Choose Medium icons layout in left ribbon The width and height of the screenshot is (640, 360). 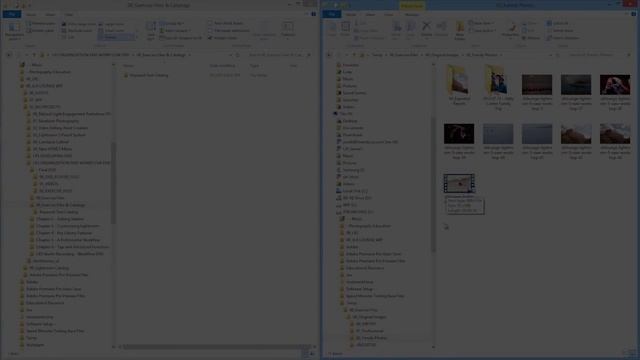(78, 31)
